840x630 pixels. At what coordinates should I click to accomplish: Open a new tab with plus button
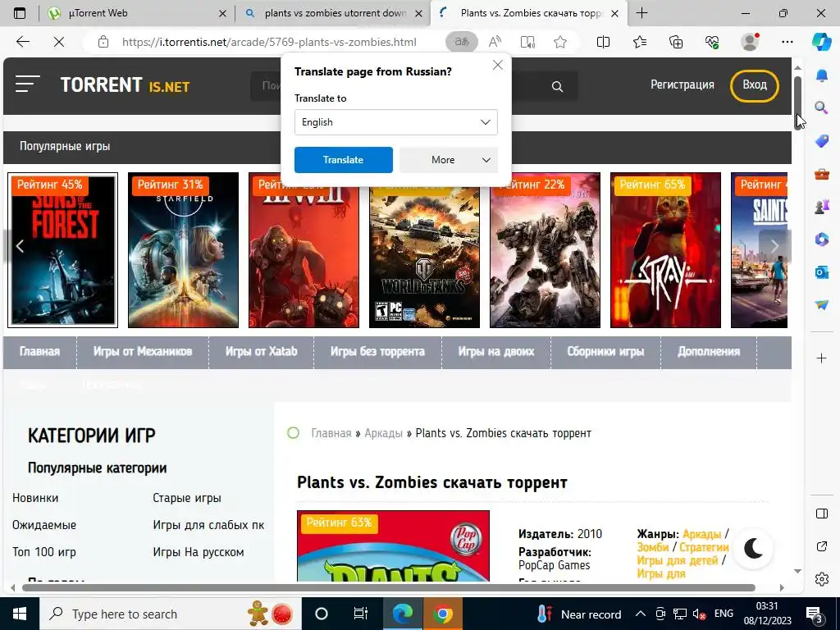pyautogui.click(x=641, y=13)
